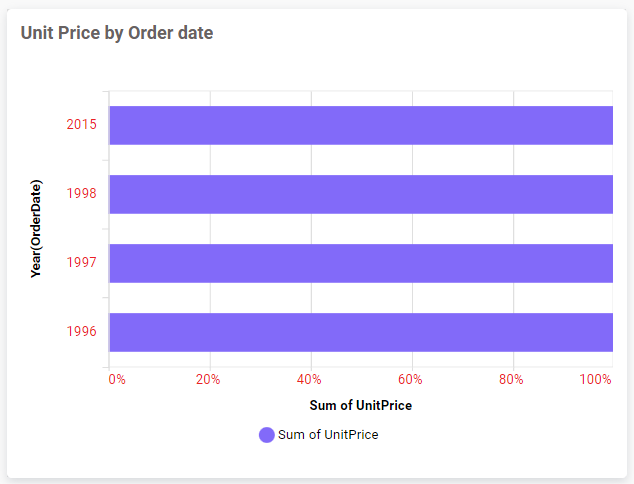Toggle the Sum of UnitPrice legend label
Screen dimensions: 634x484
tap(328, 435)
